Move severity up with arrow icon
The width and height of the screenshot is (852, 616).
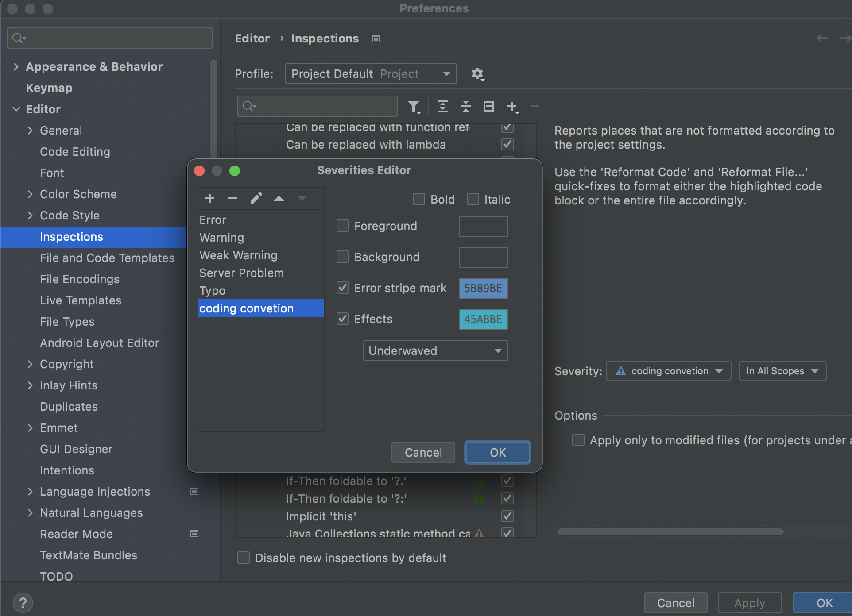(279, 198)
